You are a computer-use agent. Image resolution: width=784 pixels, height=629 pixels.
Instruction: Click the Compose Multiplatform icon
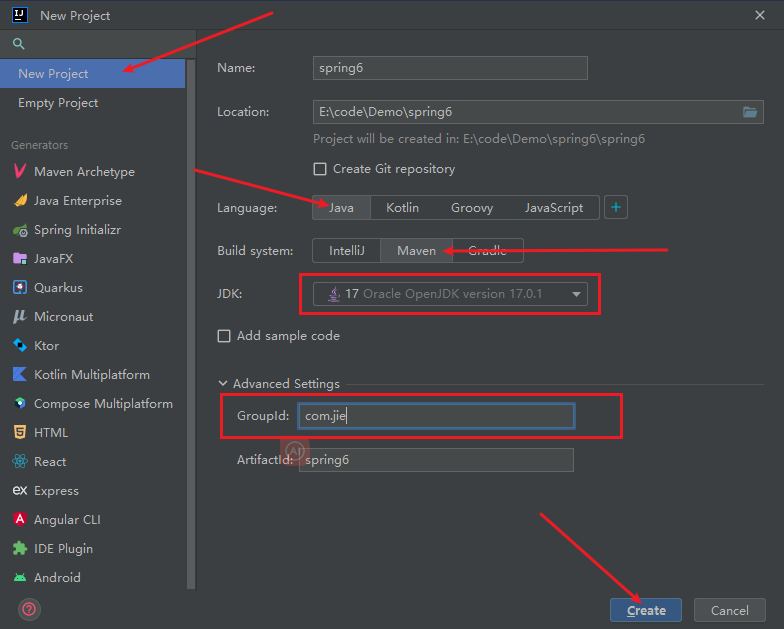[x=20, y=404]
